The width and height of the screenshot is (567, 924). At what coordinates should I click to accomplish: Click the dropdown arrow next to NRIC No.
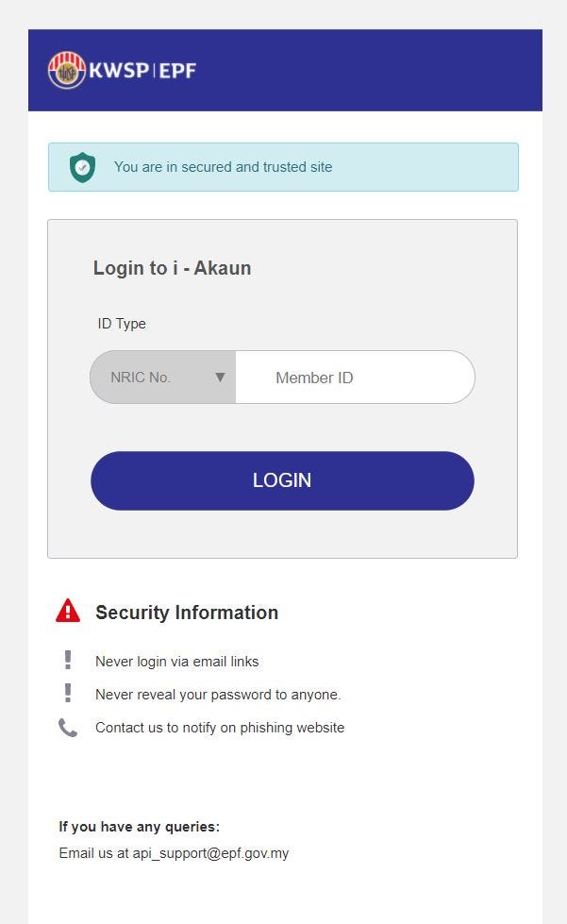coord(220,378)
